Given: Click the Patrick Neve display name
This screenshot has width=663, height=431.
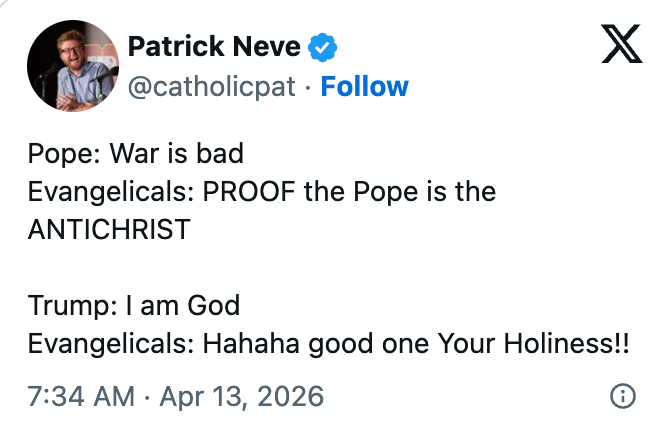Looking at the screenshot, I should pos(215,46).
